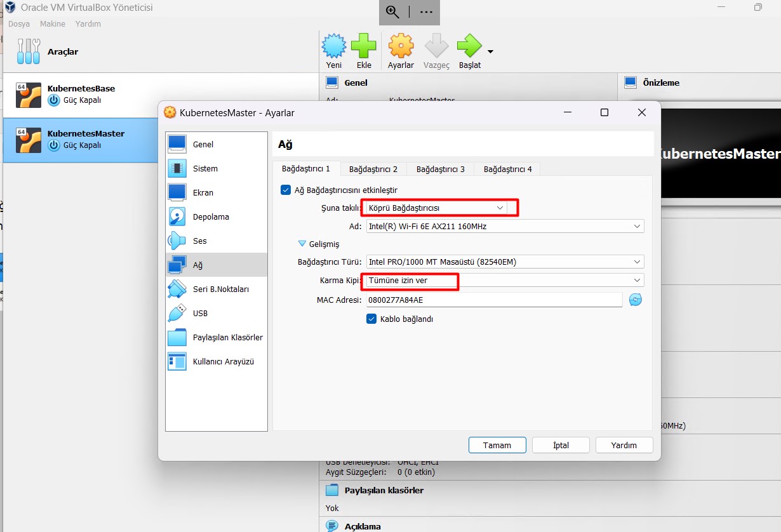781x532 pixels.
Task: Open the Yardım menu
Action: (88, 23)
